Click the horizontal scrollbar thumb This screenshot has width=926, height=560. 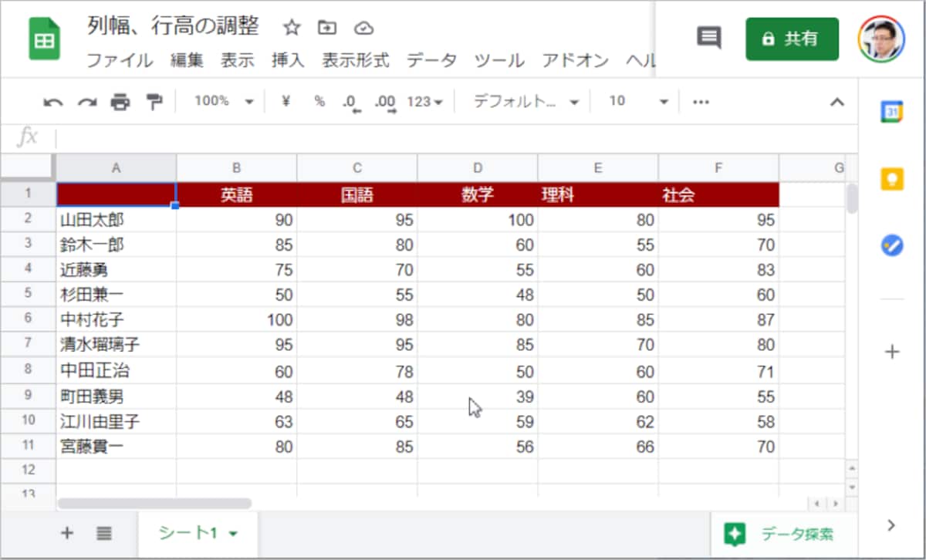click(154, 504)
